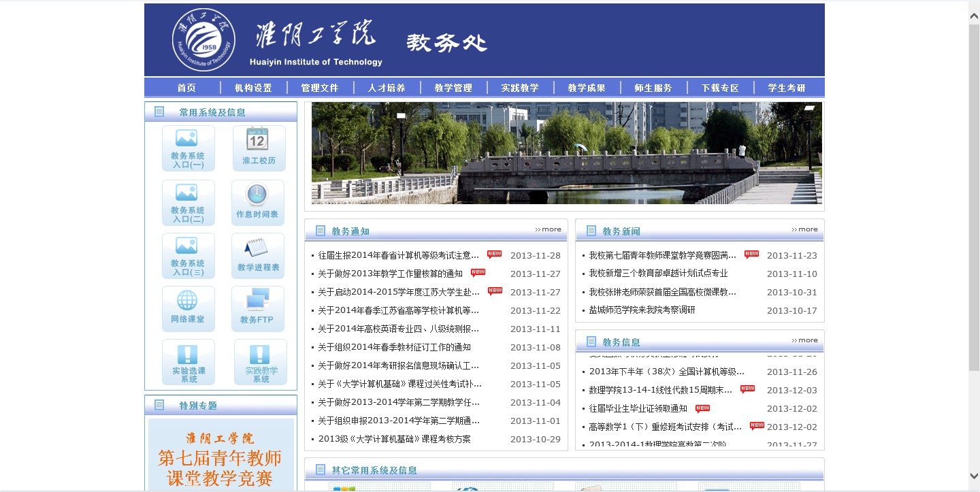Expand more link in 教务信息 panel

click(805, 340)
